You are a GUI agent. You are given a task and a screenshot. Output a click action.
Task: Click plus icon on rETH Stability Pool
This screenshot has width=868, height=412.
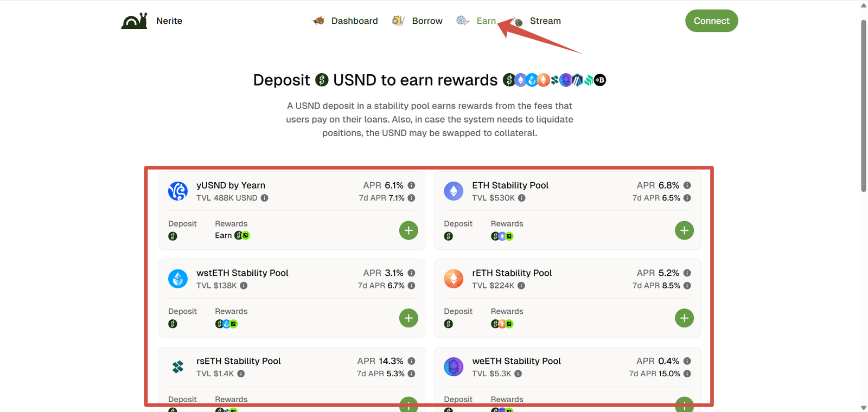684,318
